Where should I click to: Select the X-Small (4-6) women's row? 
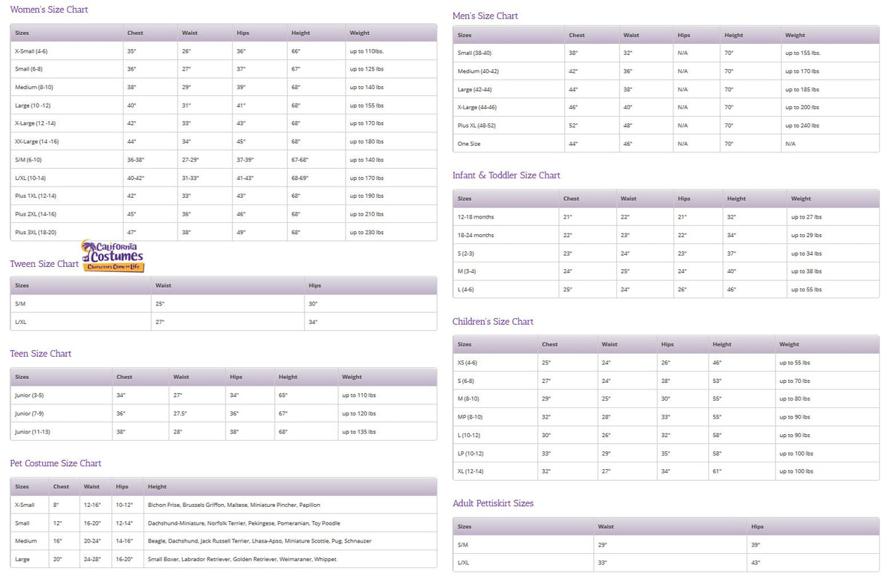coord(224,51)
